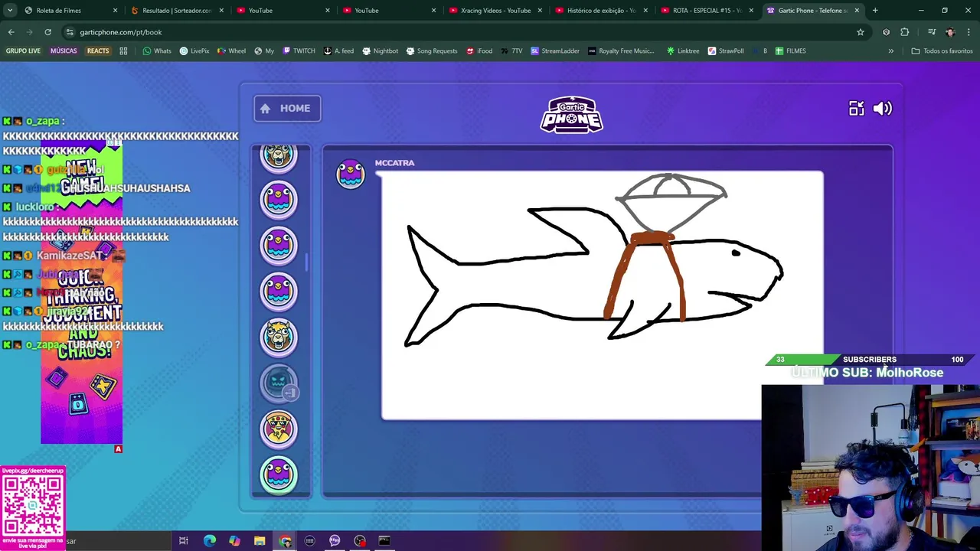Open the TWITCH bookmark
980x551 pixels.
pyautogui.click(x=299, y=51)
